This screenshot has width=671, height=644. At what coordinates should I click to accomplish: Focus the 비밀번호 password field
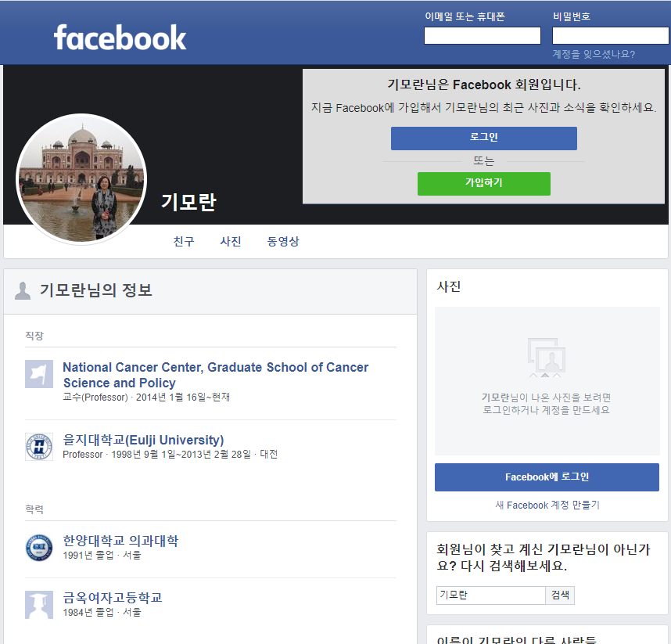tap(611, 35)
